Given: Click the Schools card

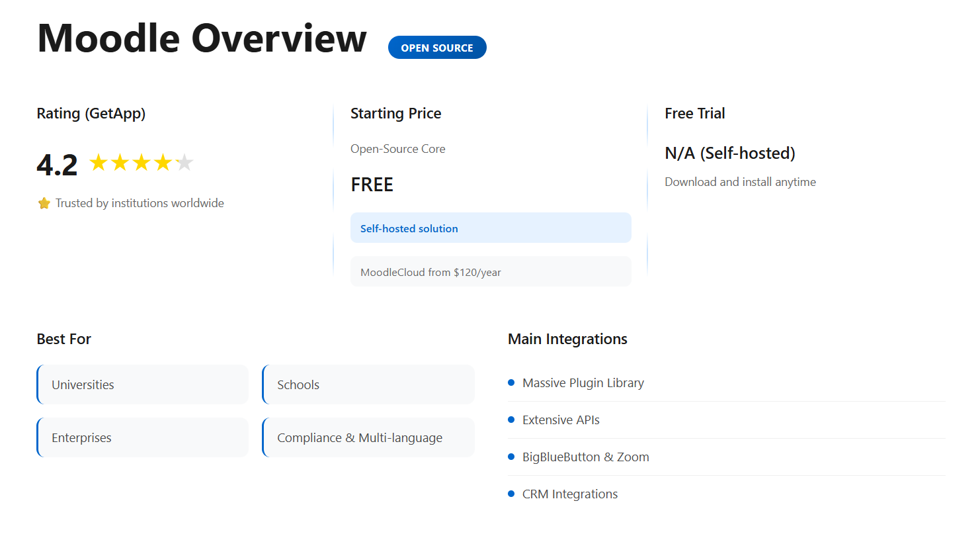Looking at the screenshot, I should [x=368, y=384].
